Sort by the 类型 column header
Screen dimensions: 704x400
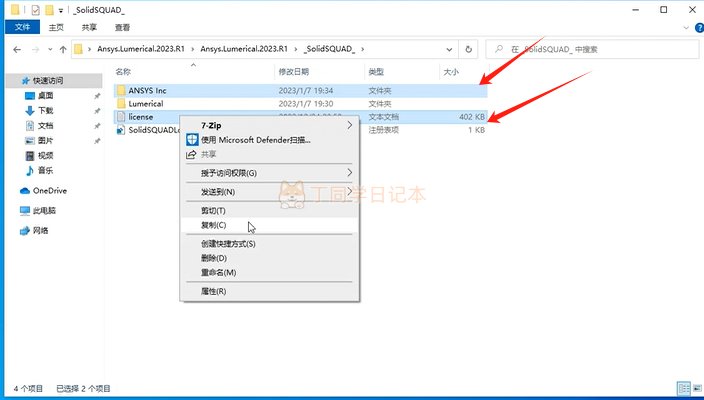click(x=376, y=71)
